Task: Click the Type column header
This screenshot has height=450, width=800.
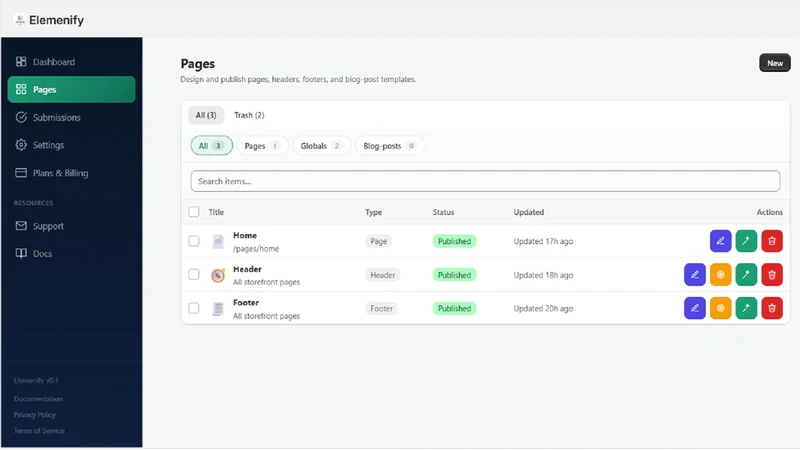Action: (x=373, y=212)
